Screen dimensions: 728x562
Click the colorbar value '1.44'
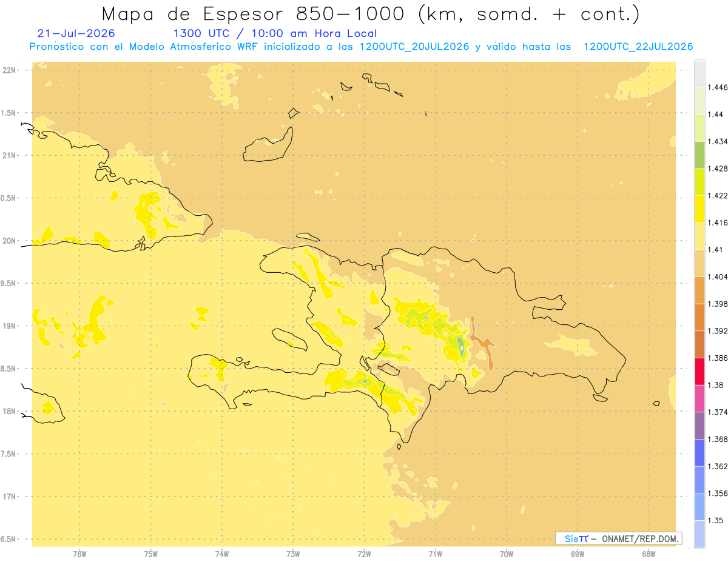715,115
